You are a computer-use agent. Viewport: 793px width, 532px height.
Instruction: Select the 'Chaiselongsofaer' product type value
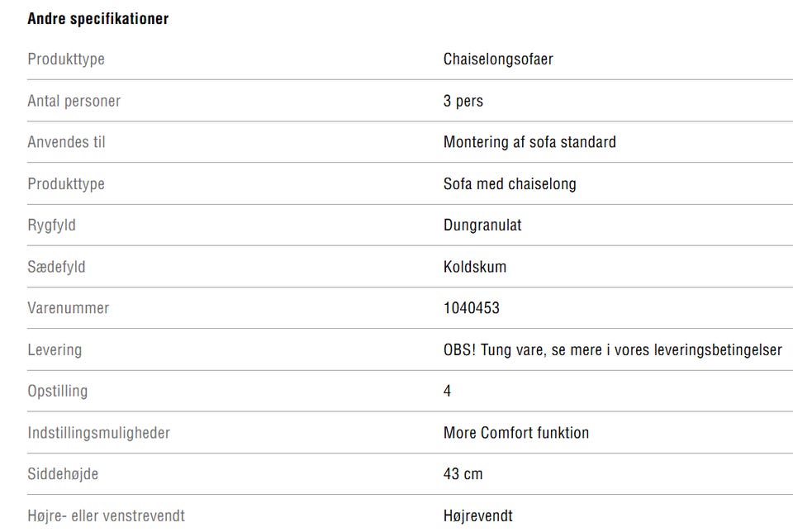(497, 59)
